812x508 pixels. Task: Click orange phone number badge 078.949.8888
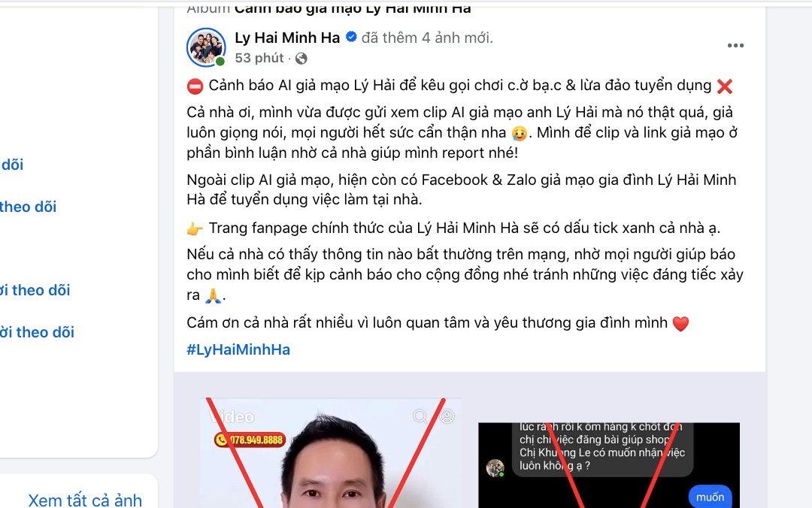pyautogui.click(x=250, y=440)
